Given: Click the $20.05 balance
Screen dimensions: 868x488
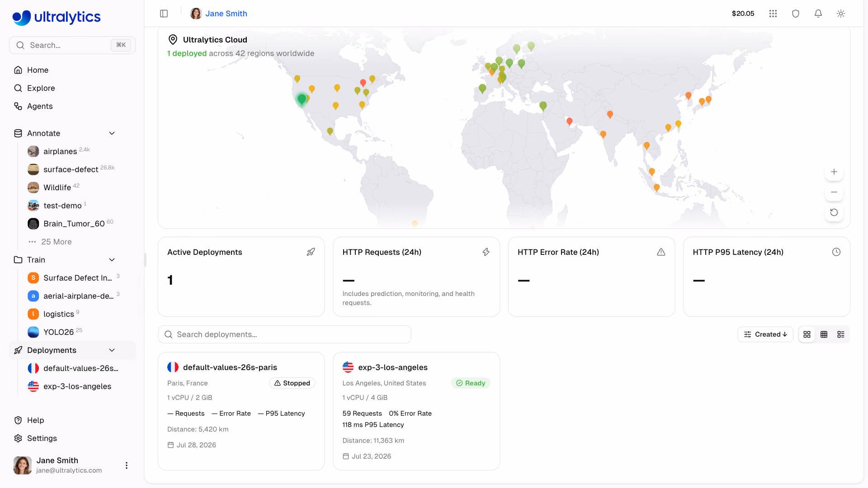Looking at the screenshot, I should coord(743,14).
